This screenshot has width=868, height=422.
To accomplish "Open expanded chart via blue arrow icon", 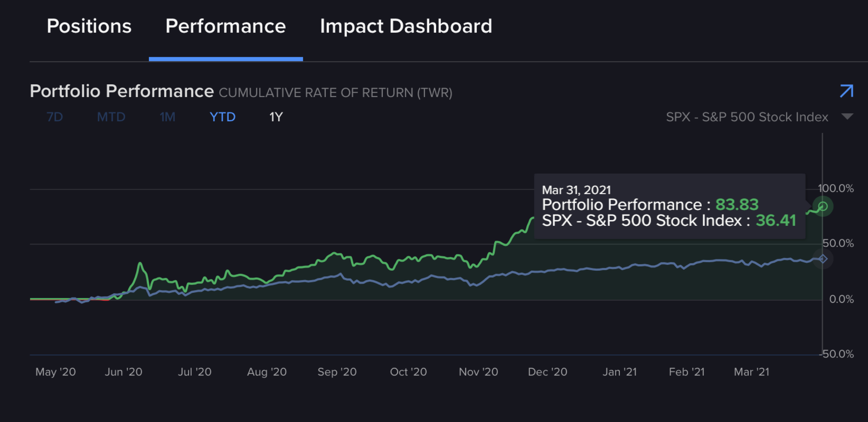I will click(x=847, y=91).
